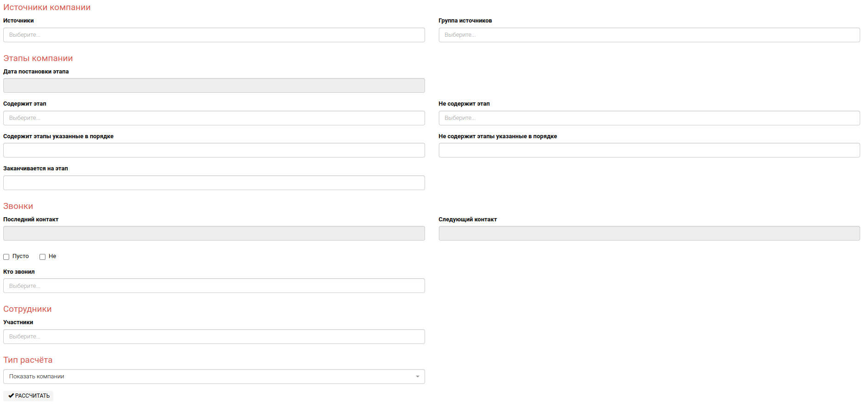Enable the Пусто checkbox
The height and width of the screenshot is (405, 868).
click(x=6, y=257)
